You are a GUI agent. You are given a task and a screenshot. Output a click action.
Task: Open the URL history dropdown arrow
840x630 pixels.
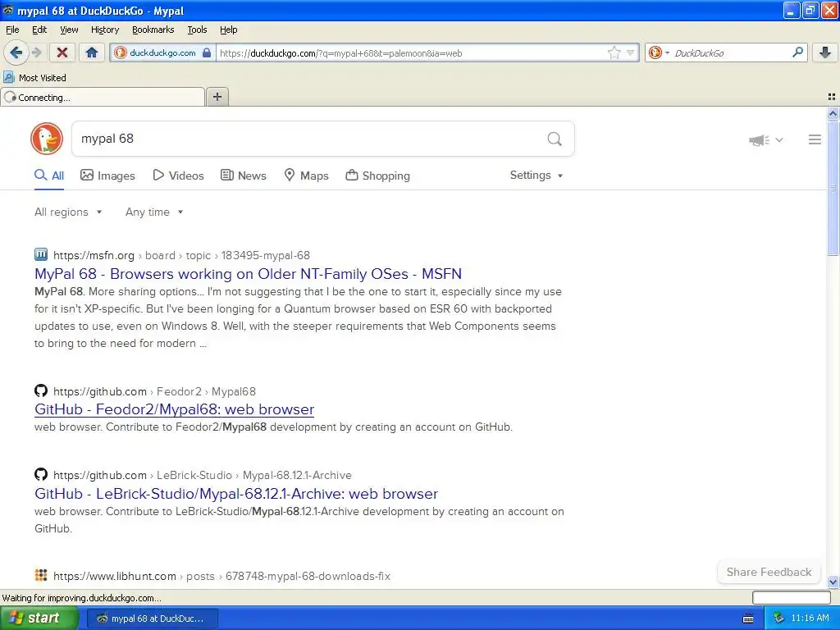click(631, 52)
